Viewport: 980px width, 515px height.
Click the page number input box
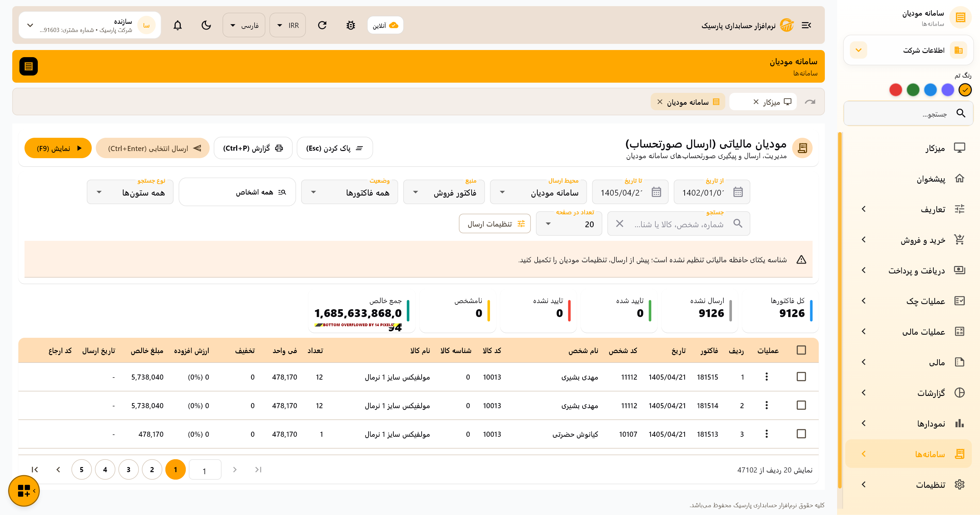pyautogui.click(x=205, y=469)
